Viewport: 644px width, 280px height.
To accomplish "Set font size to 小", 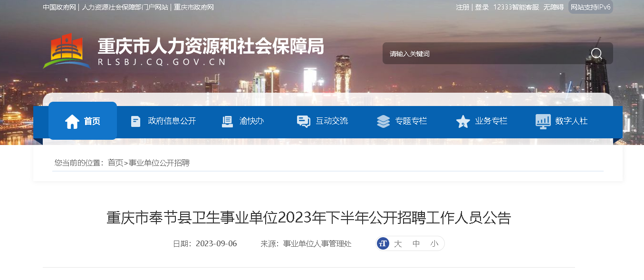I will [434, 243].
